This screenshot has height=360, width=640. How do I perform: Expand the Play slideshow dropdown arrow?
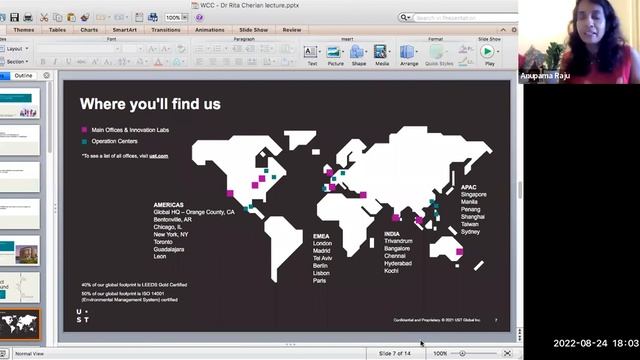(498, 51)
